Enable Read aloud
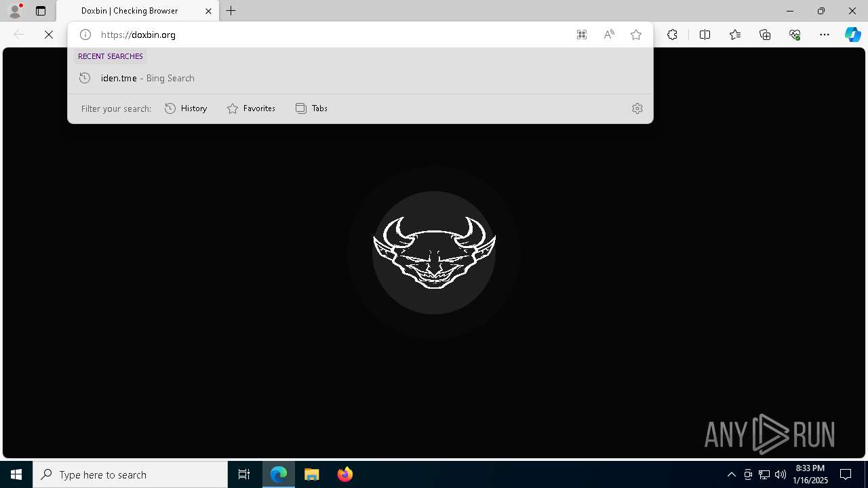The image size is (868, 488). tap(609, 35)
